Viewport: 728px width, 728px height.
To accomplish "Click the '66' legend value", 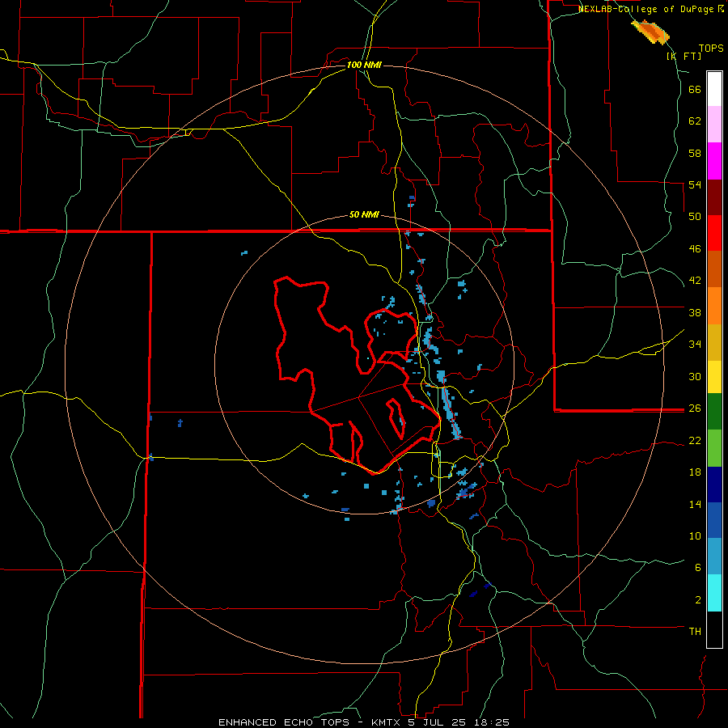I will point(695,89).
